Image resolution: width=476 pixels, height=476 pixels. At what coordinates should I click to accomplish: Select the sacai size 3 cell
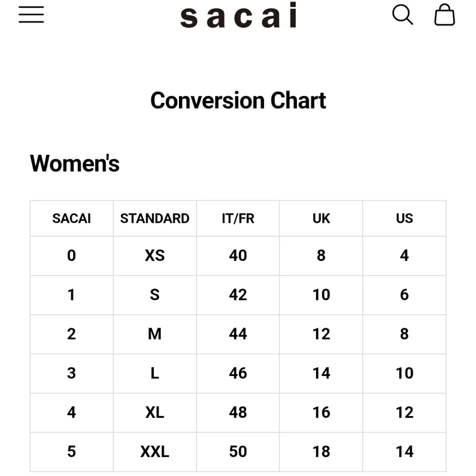(x=72, y=373)
